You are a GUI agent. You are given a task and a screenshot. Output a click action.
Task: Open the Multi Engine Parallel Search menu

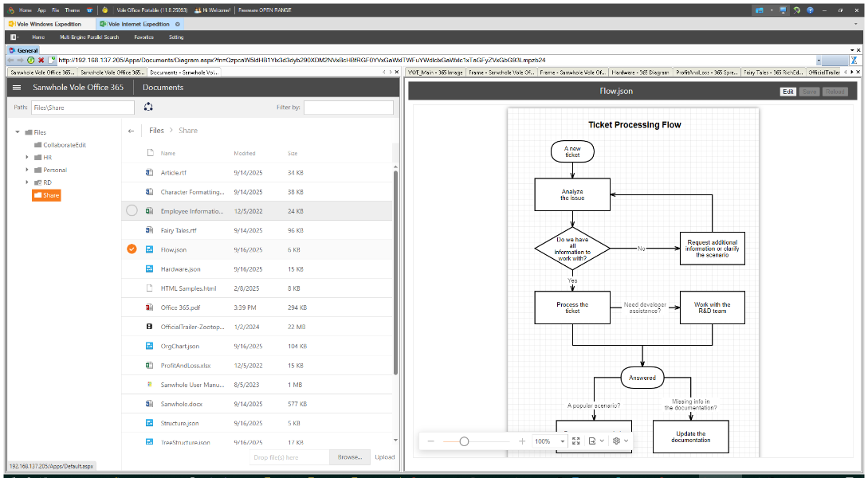(x=89, y=37)
